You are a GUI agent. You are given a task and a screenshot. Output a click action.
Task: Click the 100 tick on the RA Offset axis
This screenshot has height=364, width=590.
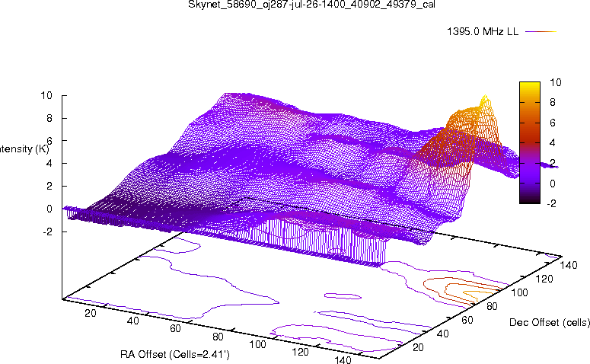click(x=258, y=344)
